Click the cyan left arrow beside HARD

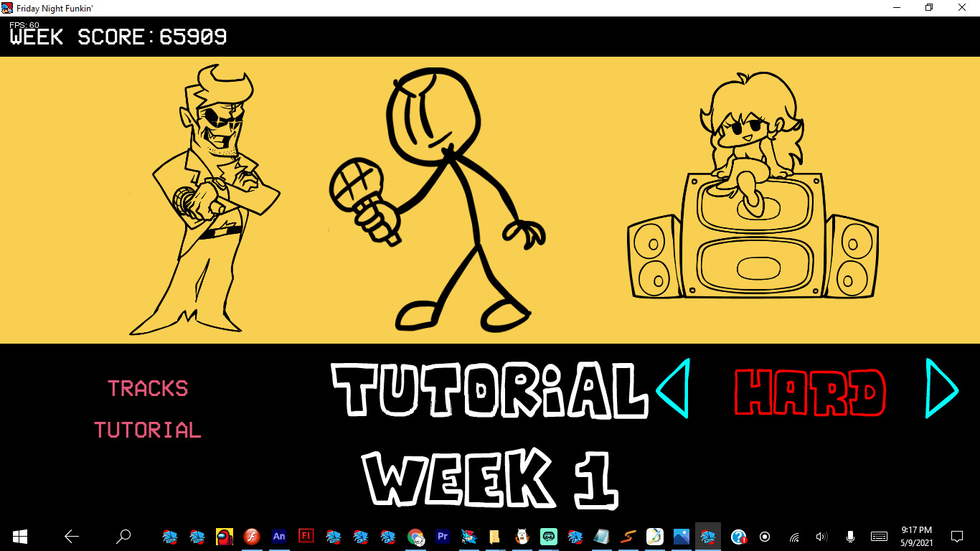tap(673, 388)
